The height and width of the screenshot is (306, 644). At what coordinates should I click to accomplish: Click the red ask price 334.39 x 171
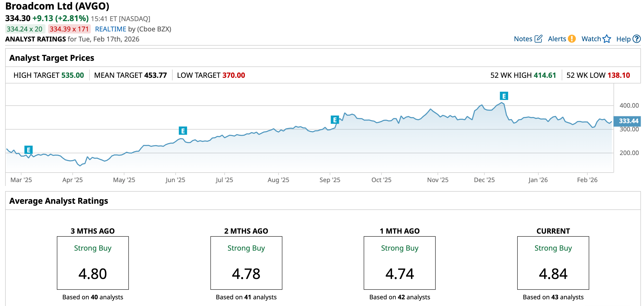coord(69,29)
